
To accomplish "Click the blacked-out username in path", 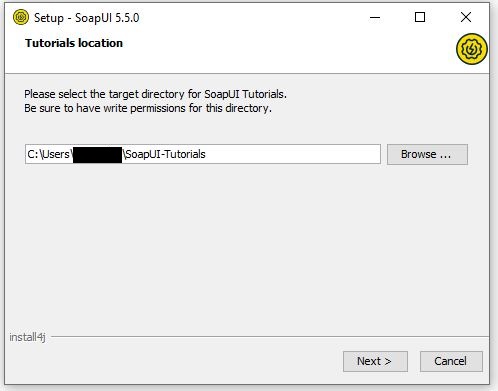I will pos(97,155).
